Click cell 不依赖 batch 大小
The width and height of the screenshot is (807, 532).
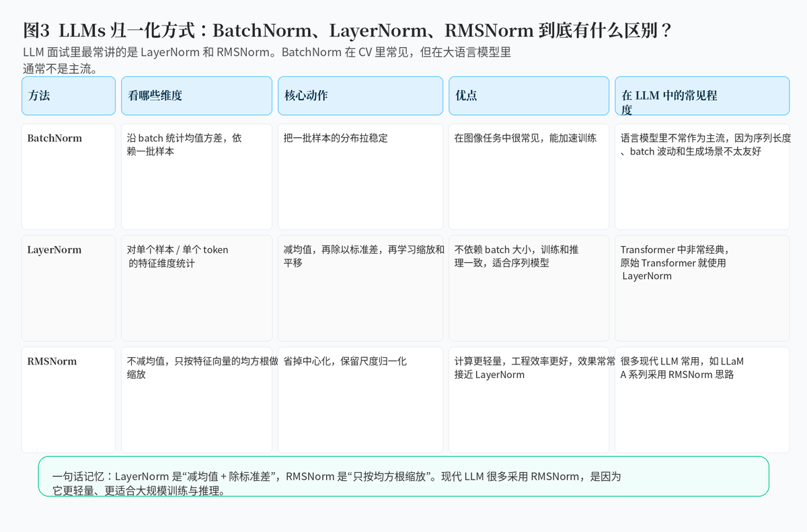click(529, 289)
